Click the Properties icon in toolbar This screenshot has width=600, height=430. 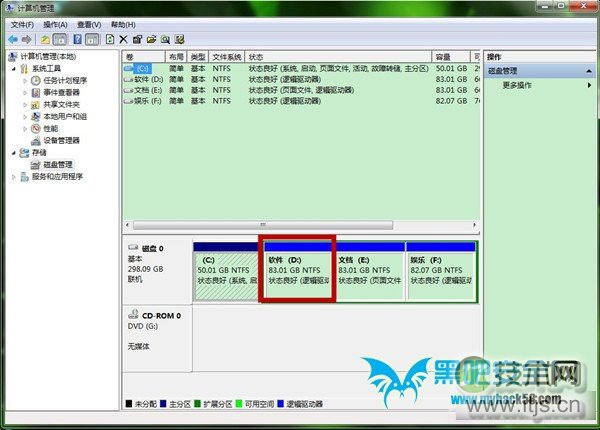(137, 39)
